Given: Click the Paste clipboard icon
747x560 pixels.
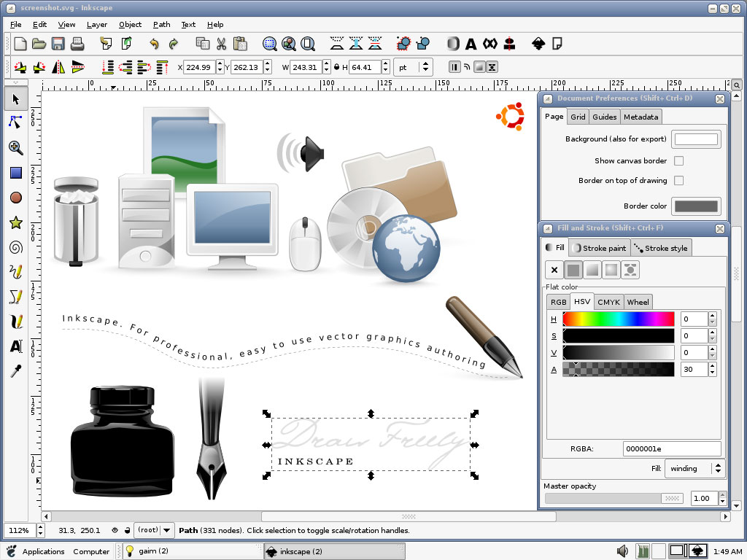Looking at the screenshot, I should click(240, 44).
